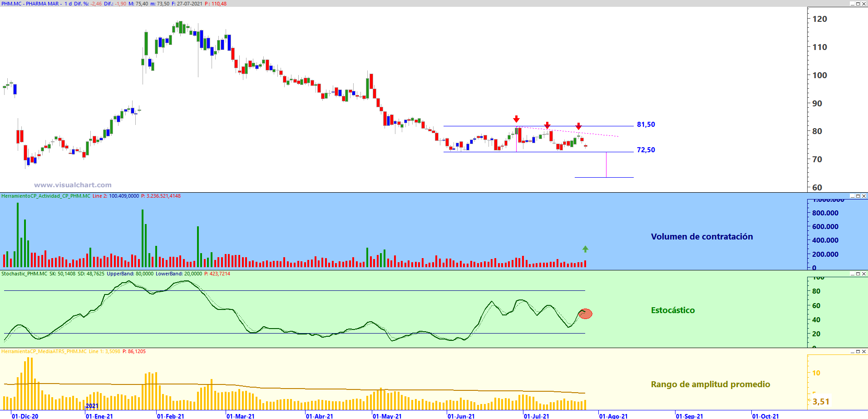The image size is (868, 419).
Task: Click the LowerBand: 20,0000 text in Stochastic header
Action: pyautogui.click(x=179, y=274)
